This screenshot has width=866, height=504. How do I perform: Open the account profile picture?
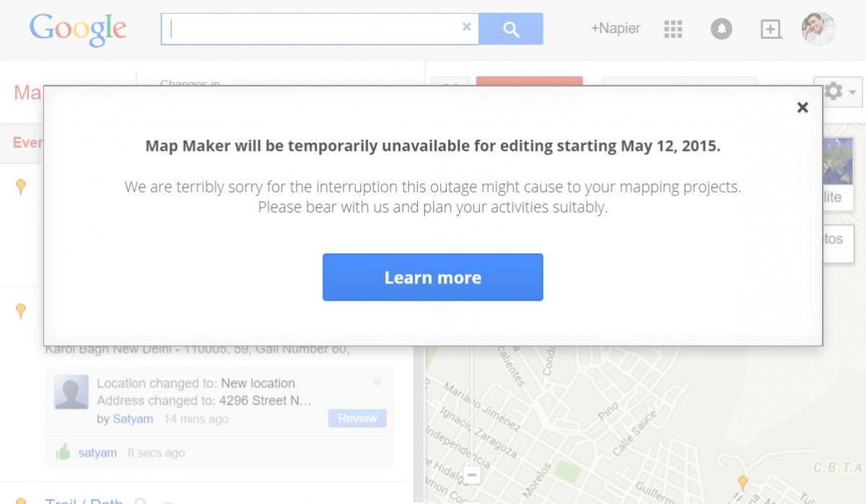pyautogui.click(x=818, y=29)
